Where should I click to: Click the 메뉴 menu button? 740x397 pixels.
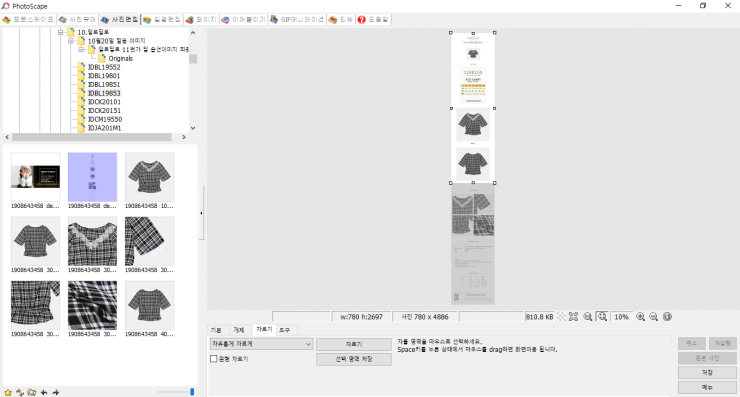click(x=707, y=387)
